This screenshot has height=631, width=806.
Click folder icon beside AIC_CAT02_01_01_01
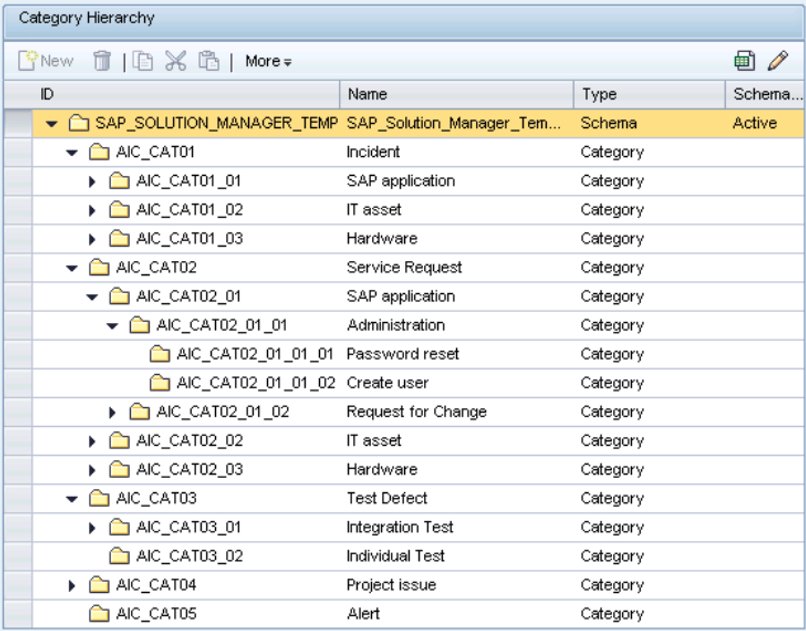point(159,354)
